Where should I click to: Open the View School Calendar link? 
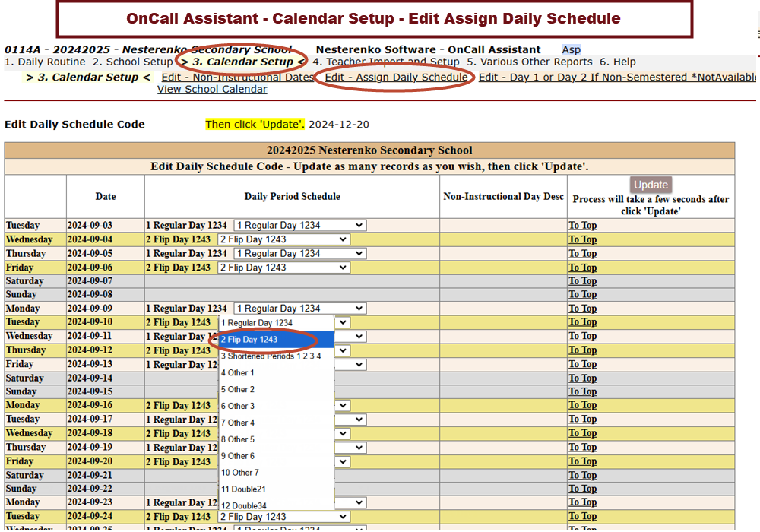212,90
